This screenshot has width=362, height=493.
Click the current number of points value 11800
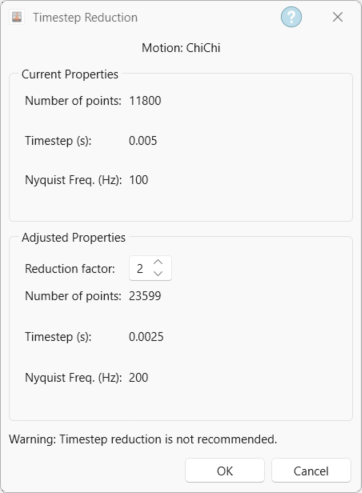(145, 101)
